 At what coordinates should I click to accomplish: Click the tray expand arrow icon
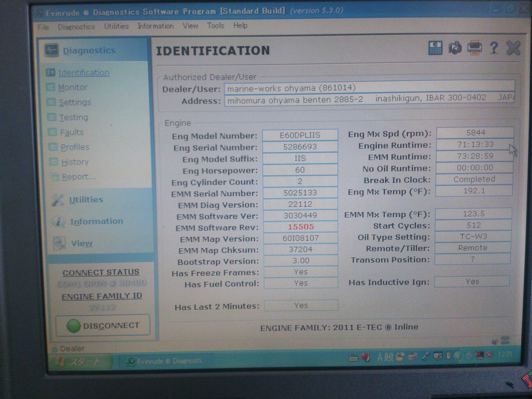pyautogui.click(x=458, y=355)
